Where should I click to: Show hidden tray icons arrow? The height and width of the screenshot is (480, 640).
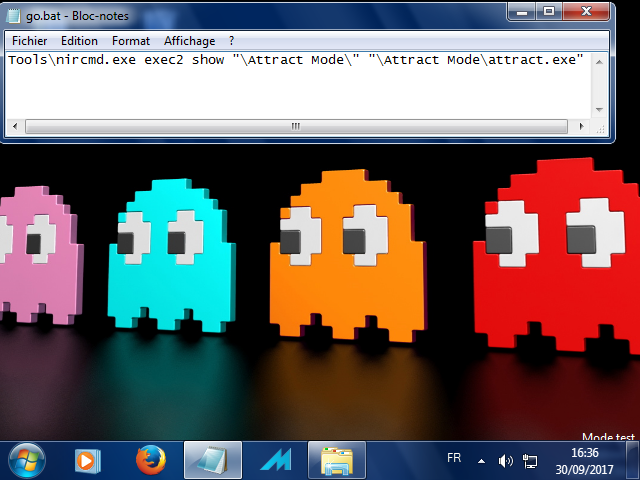pyautogui.click(x=482, y=461)
